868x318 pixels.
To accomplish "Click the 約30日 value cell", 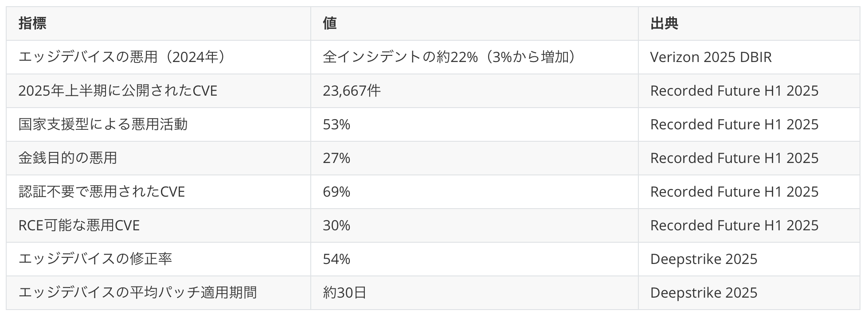I will pyautogui.click(x=344, y=293).
